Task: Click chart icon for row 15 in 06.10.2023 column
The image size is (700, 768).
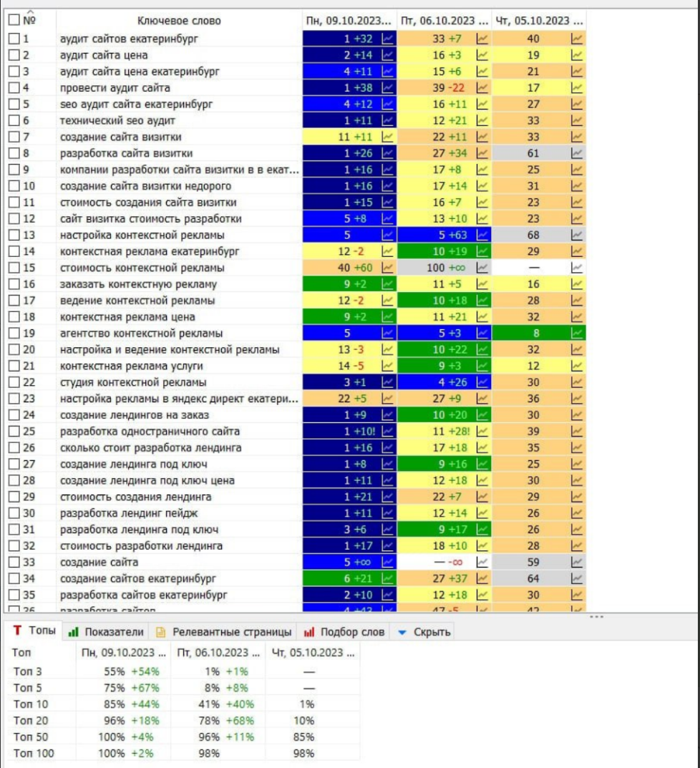Action: point(482,268)
